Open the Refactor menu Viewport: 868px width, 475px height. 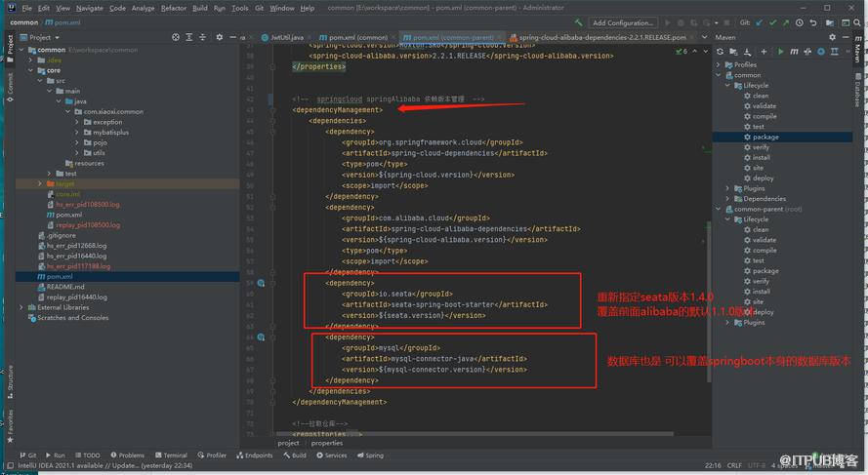click(x=173, y=9)
